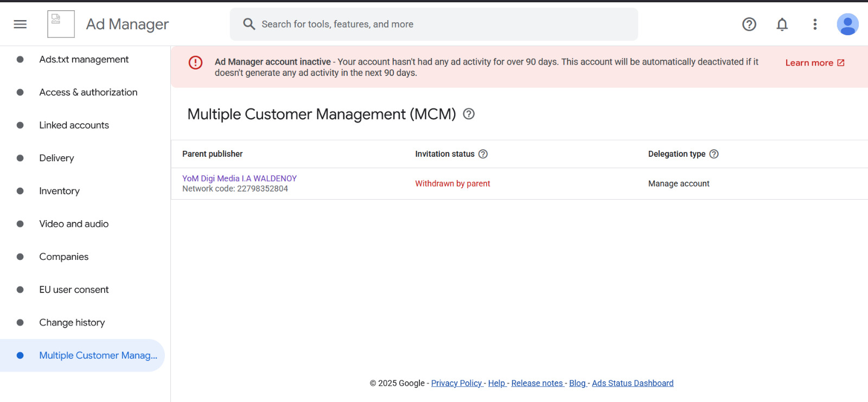Open YoM Digi Media I.A WALDENOY publisher link

coord(239,178)
